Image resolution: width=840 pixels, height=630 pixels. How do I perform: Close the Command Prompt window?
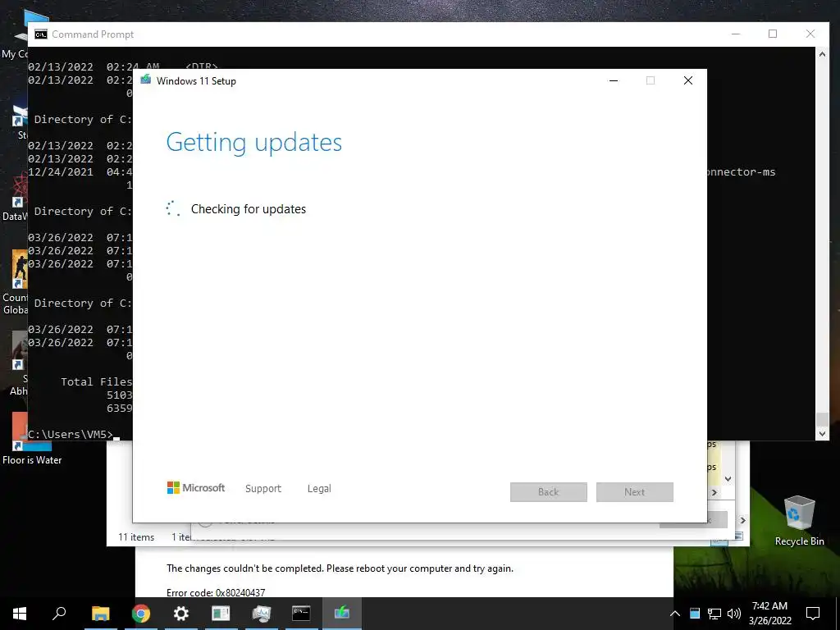pos(810,34)
